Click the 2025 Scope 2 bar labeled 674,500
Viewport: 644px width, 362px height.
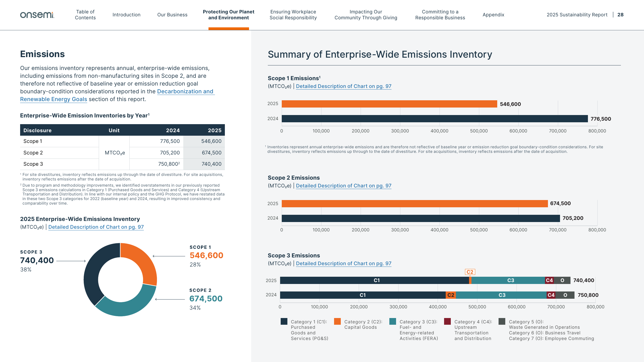tap(415, 204)
